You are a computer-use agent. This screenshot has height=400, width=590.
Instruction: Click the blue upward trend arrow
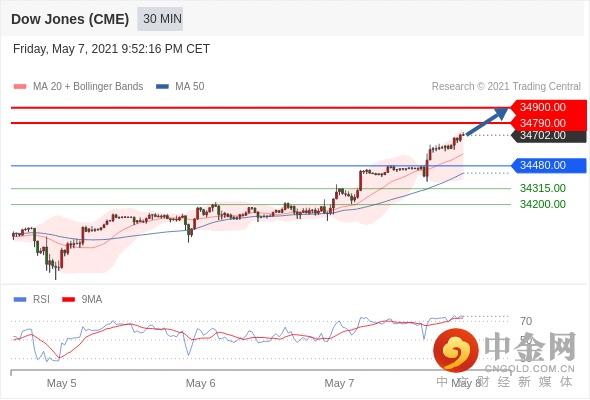coord(487,121)
